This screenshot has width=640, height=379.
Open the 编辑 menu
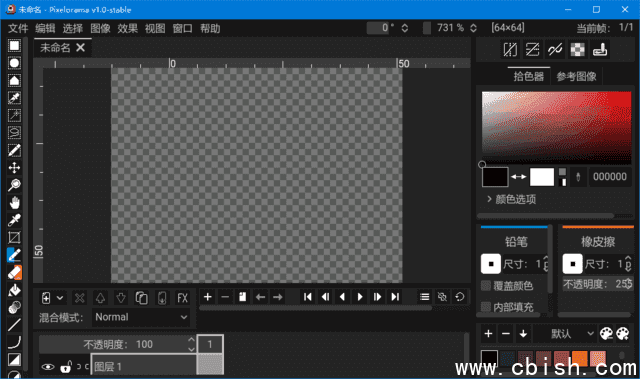[x=45, y=28]
